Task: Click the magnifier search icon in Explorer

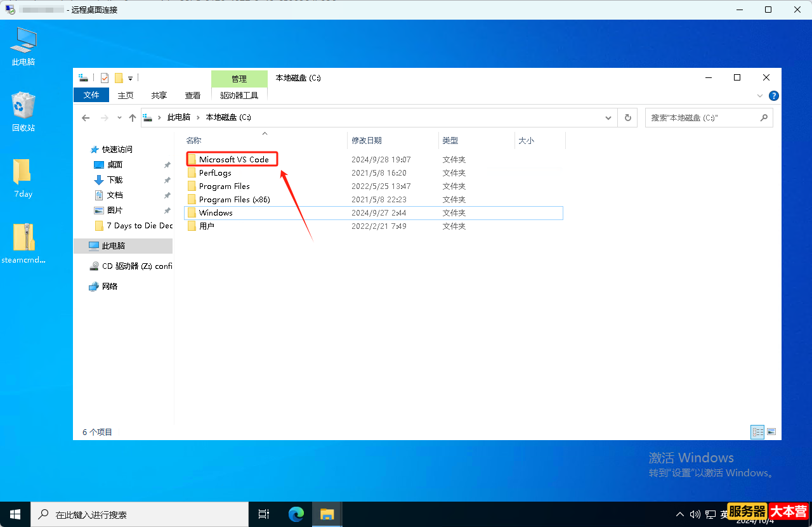Action: coord(764,118)
